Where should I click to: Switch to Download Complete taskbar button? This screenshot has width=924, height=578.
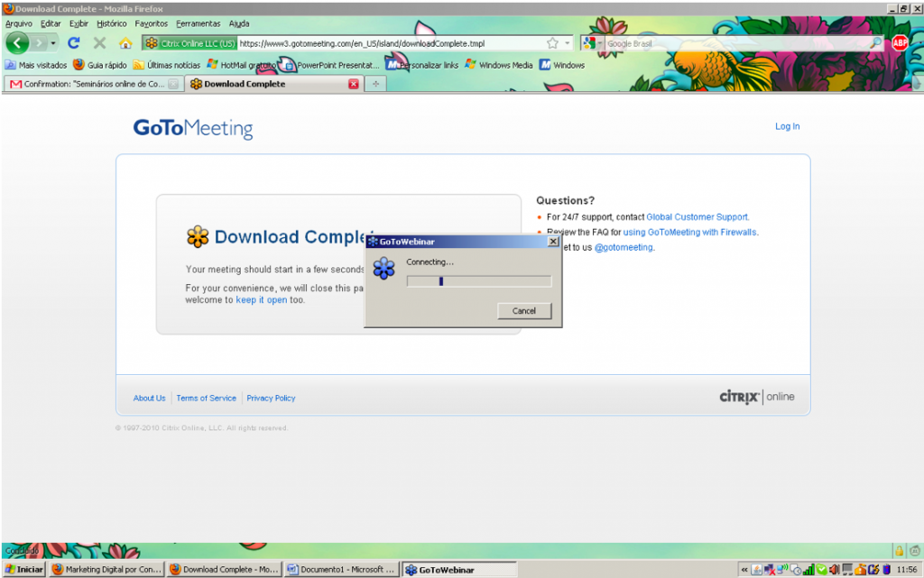(x=225, y=569)
